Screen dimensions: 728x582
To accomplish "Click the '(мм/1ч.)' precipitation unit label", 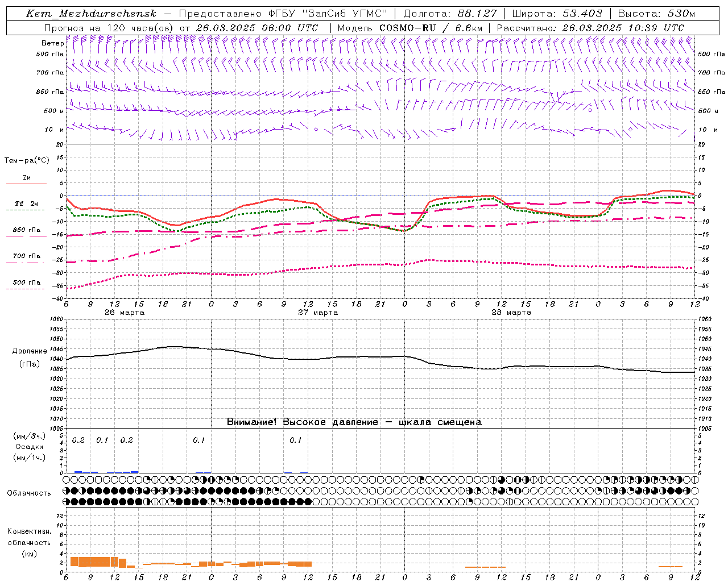I will [30, 458].
